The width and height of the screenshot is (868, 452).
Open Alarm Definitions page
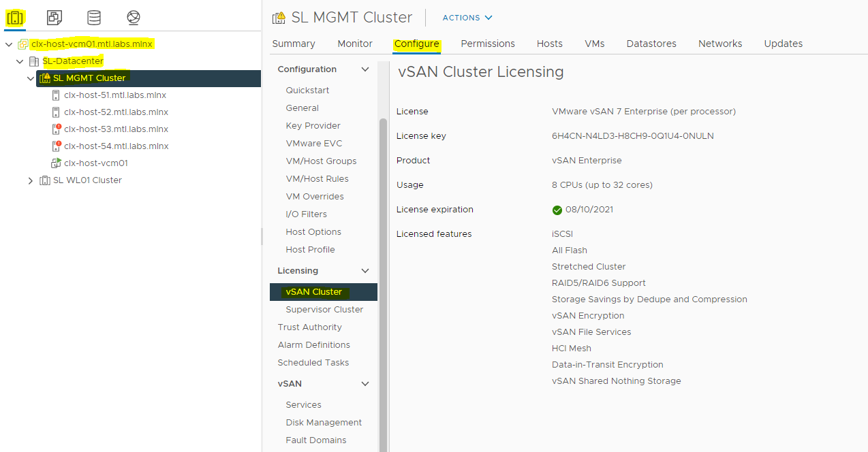point(314,345)
